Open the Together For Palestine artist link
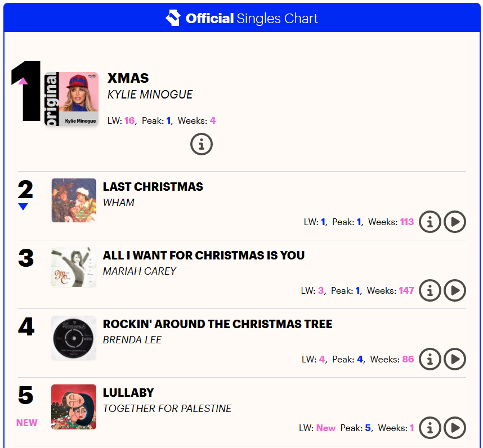 167,409
